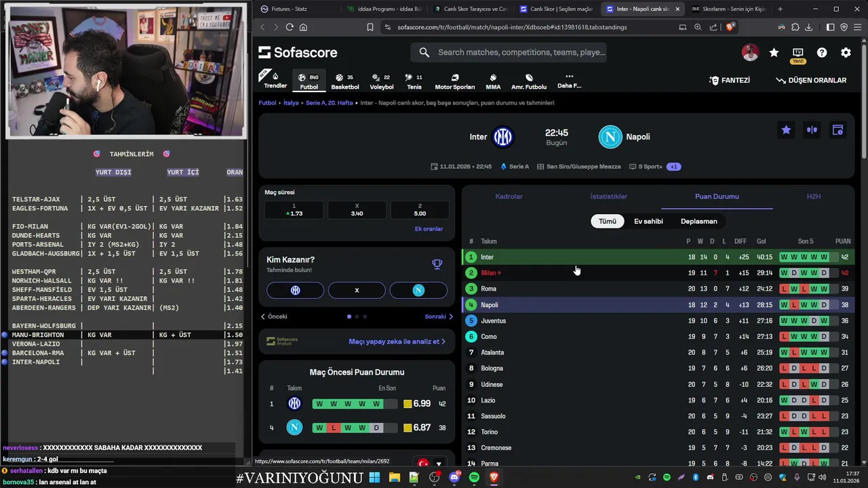
Task: Go to Sonraki card with right chevron
Action: click(439, 317)
